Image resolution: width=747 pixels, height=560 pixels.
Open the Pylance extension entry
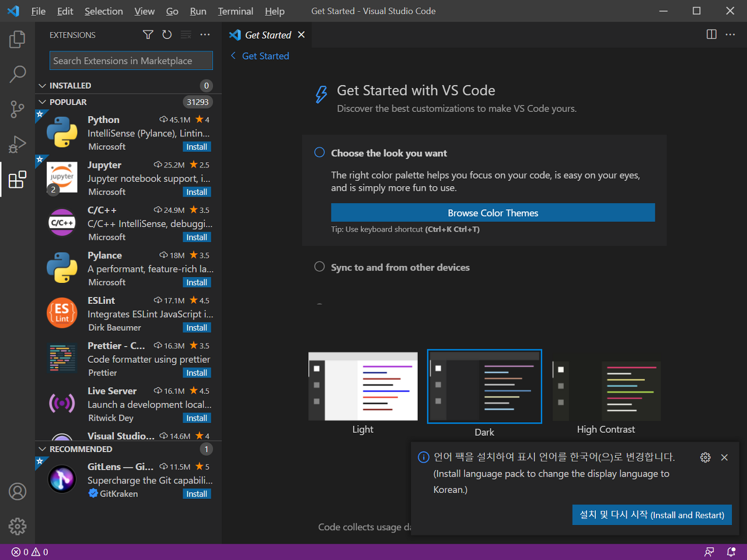(128, 268)
